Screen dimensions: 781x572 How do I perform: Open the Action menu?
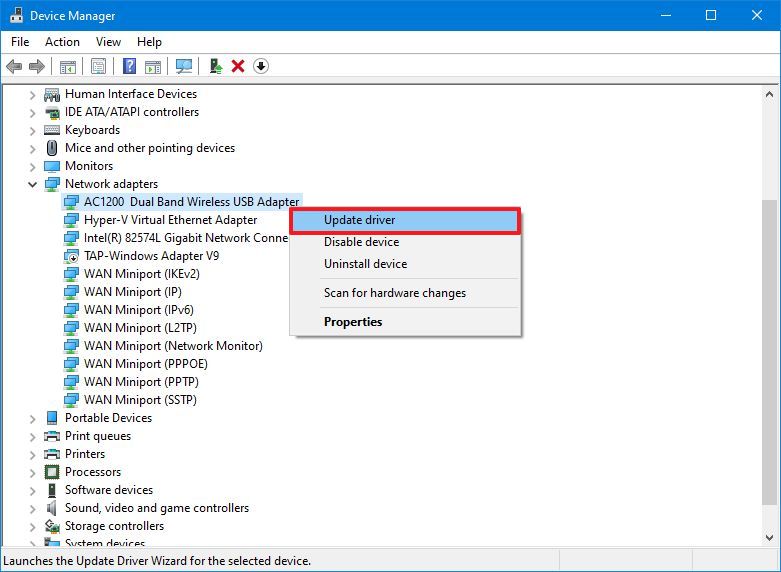point(62,42)
